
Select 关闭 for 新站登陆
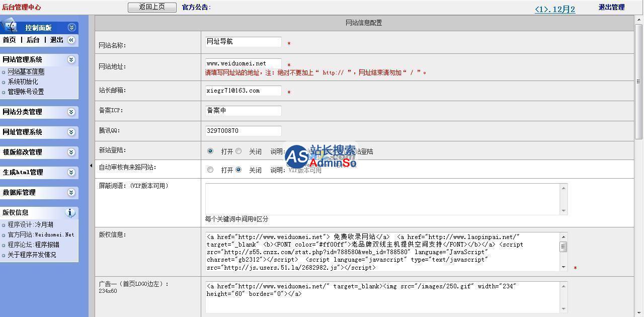pos(238,151)
